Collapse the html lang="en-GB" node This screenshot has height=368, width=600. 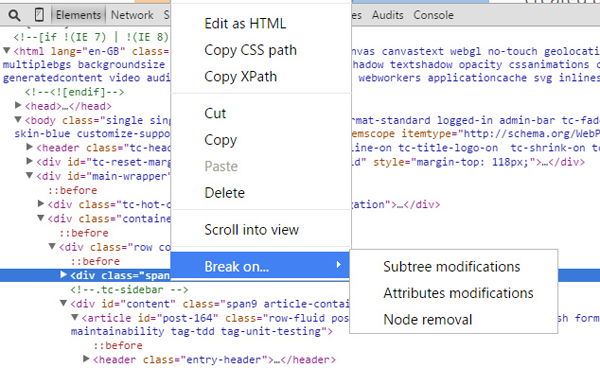7,50
